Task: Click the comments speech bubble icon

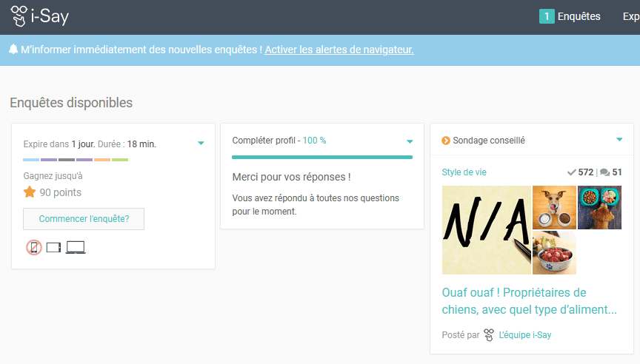Action: (604, 172)
